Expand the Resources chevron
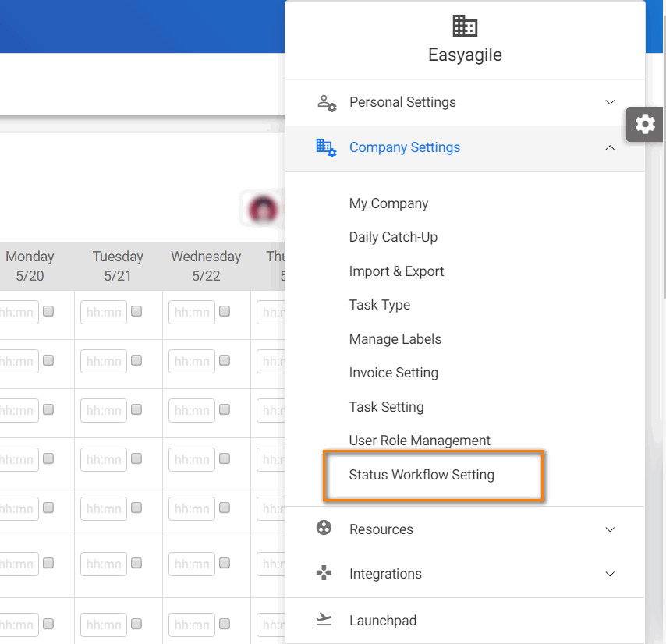This screenshot has width=666, height=644. coord(610,529)
